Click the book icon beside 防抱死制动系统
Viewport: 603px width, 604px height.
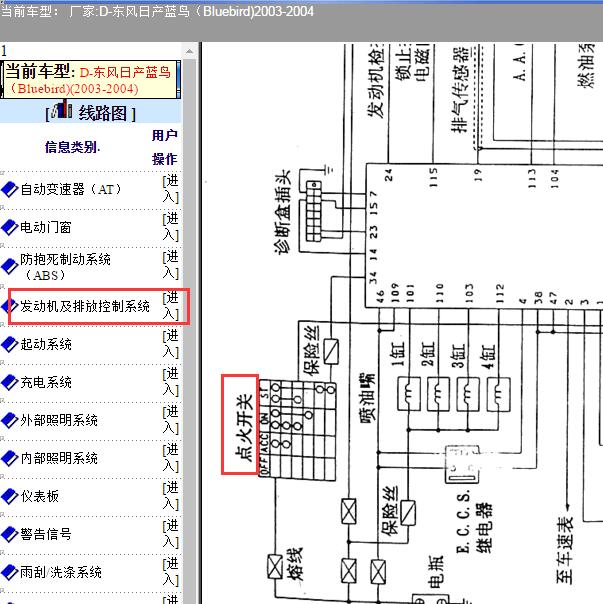coord(10,266)
